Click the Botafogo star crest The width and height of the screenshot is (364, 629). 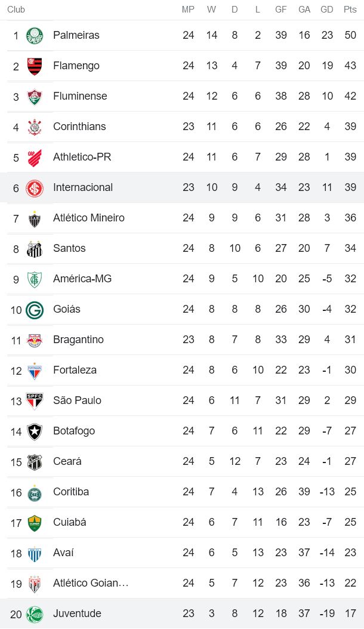pos(35,431)
